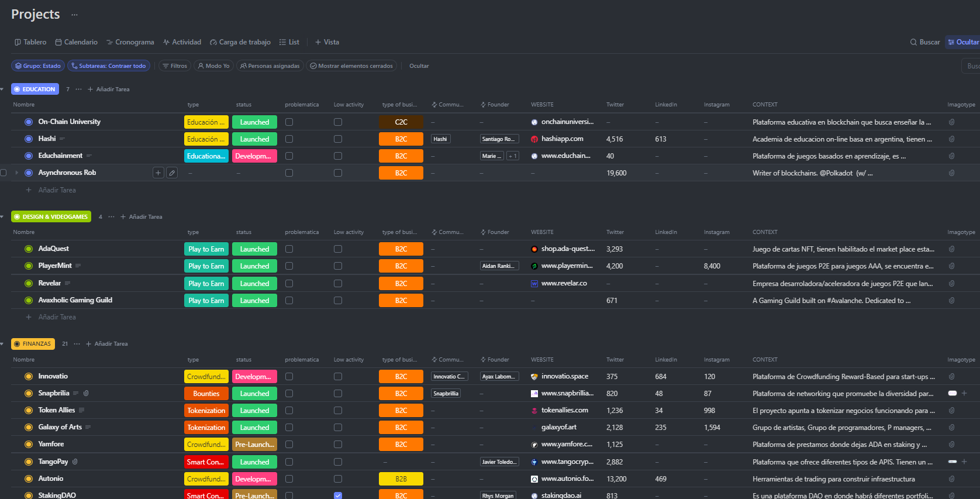980x499 pixels.
Task: Open the hashiapp.com website link
Action: coord(562,139)
